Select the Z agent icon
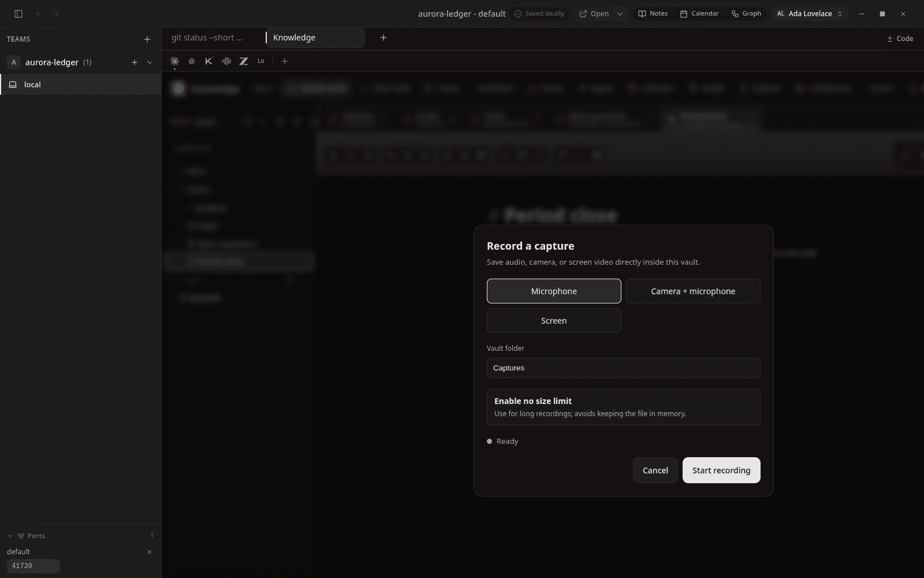 (244, 61)
